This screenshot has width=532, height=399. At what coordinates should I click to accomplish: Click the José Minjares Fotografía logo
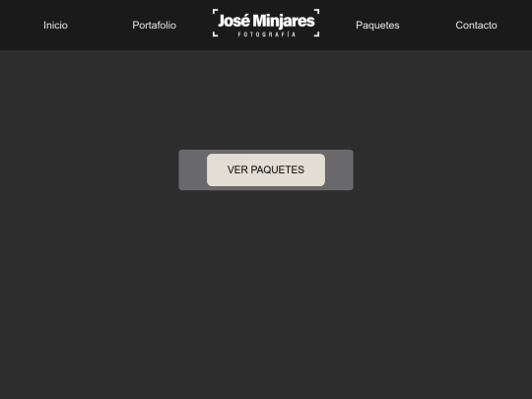pyautogui.click(x=266, y=23)
